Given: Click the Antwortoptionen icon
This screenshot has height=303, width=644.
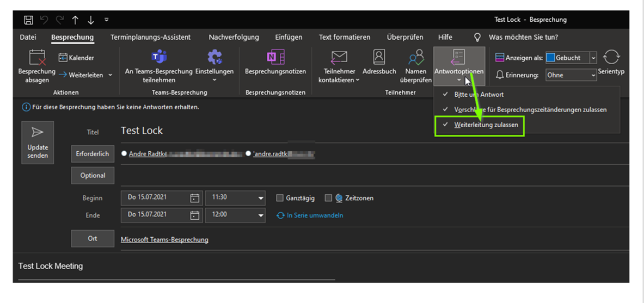Looking at the screenshot, I should 459,57.
